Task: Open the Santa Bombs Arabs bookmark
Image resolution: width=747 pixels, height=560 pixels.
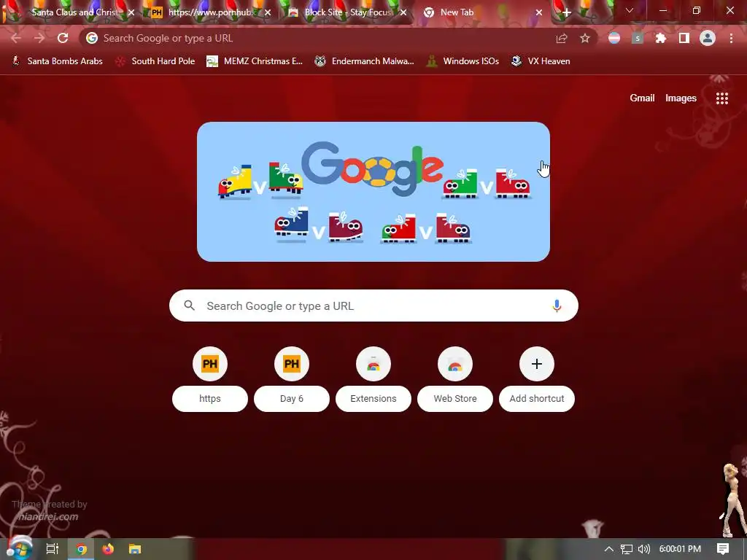Action: pos(57,61)
